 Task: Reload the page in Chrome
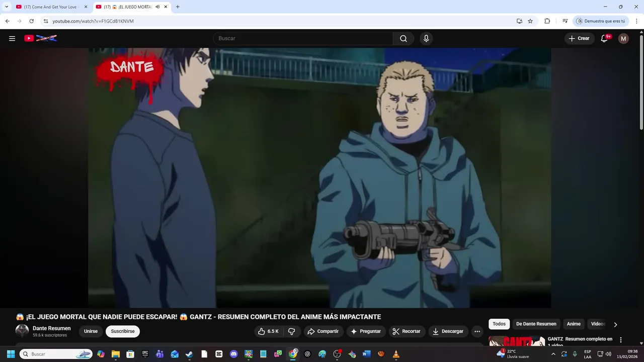(31, 21)
